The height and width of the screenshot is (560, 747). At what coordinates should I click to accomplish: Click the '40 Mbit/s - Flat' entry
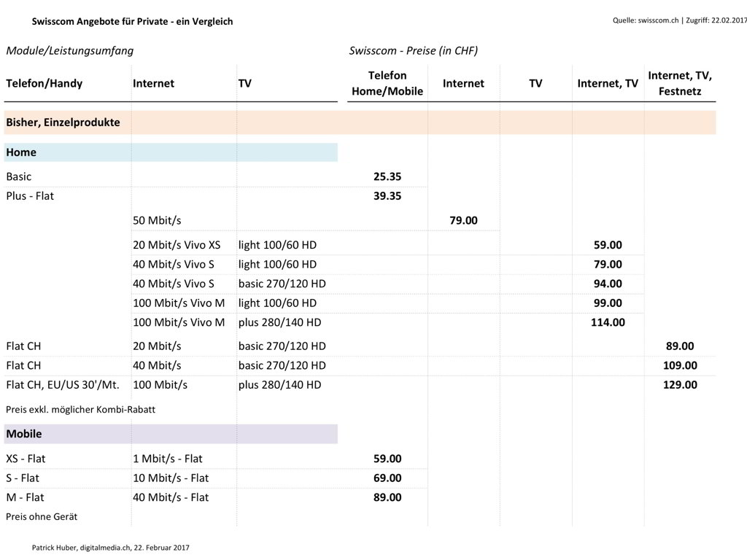pos(171,497)
